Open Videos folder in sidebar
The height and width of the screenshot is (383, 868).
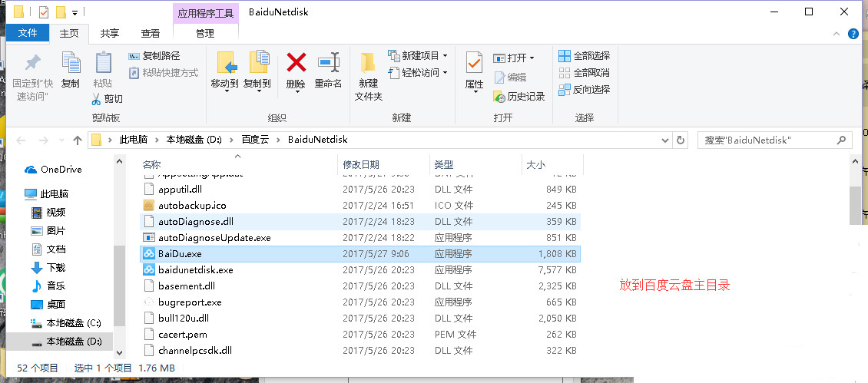[48, 212]
